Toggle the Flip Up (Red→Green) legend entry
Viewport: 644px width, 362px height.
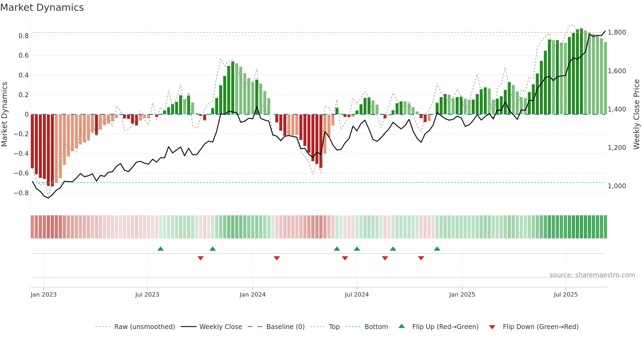pos(438,327)
